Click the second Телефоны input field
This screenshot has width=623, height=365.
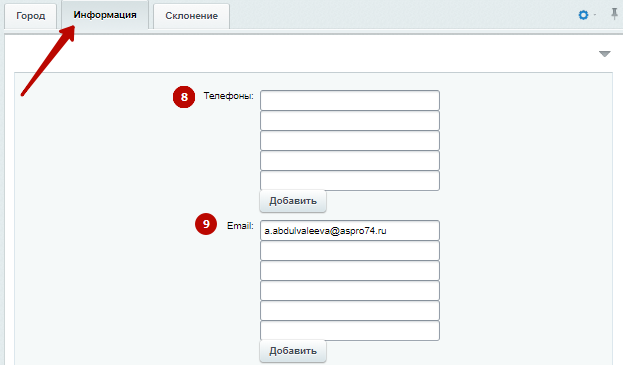350,120
